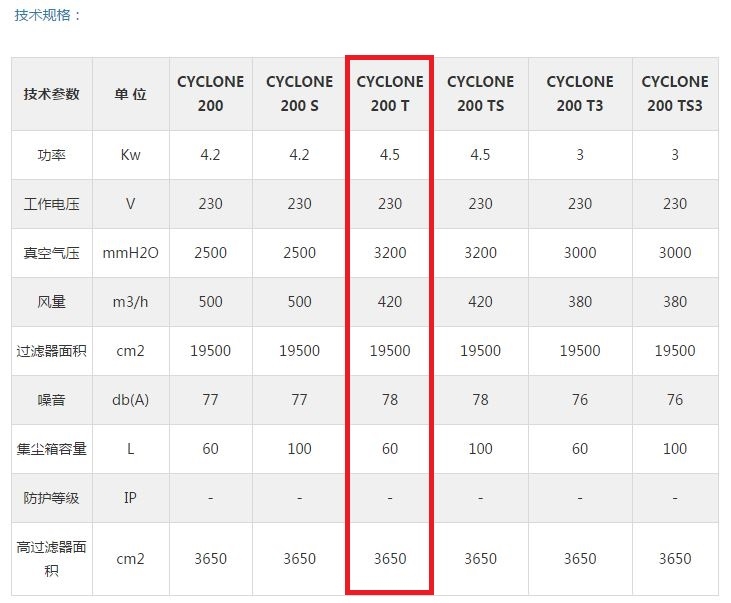Screen dimensions: 731x603
Task: Click 3200 vacuum value for CYCLONE 200 T
Action: (x=390, y=253)
